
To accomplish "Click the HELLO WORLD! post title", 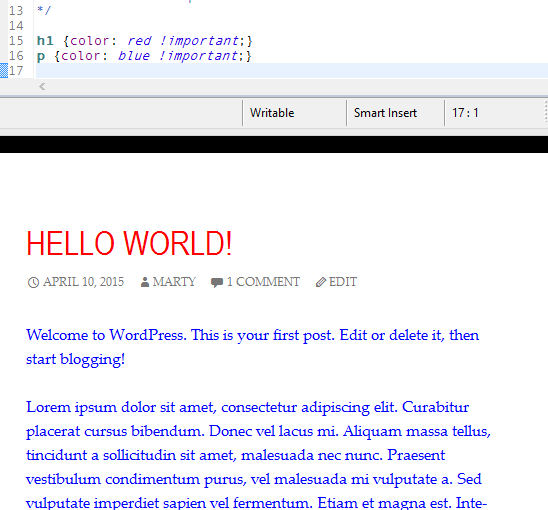I will tap(129, 244).
